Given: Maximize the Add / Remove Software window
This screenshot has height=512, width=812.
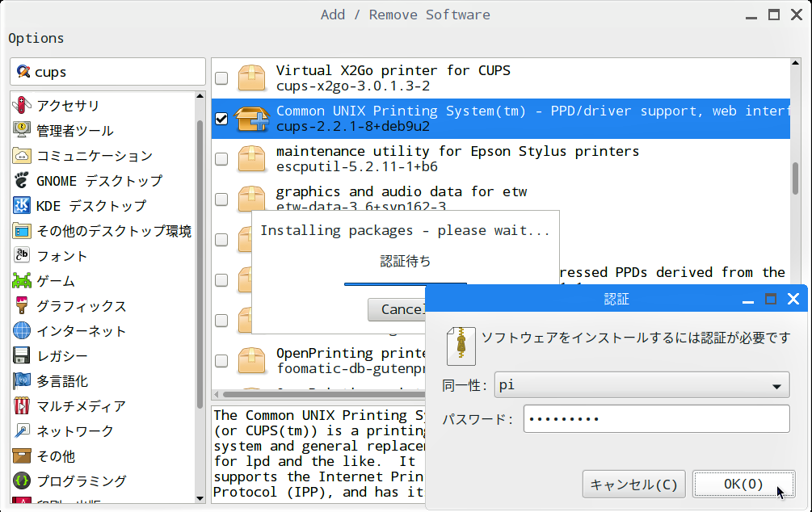Looking at the screenshot, I should tap(774, 15).
